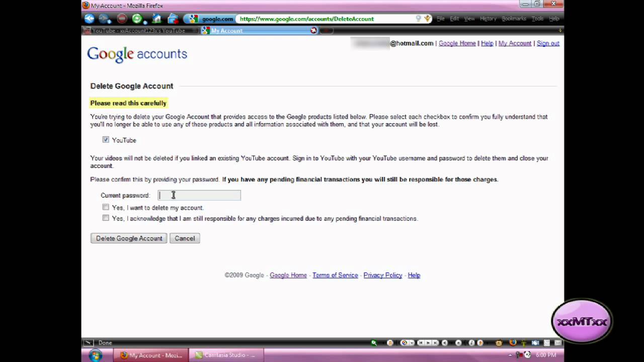The width and height of the screenshot is (644, 362).
Task: Check the pending financial transactions acknowledgment box
Action: click(106, 218)
